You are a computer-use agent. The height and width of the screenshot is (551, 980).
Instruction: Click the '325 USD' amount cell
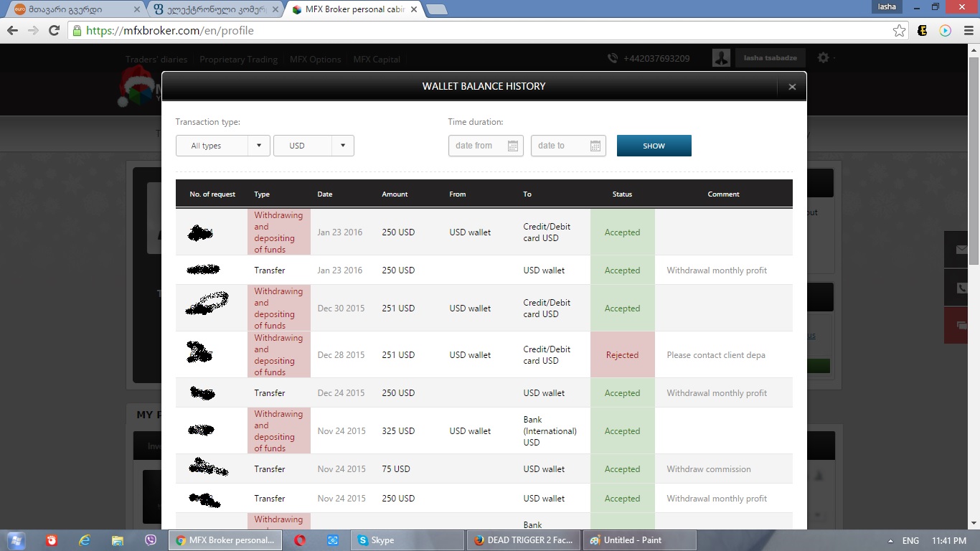point(398,431)
